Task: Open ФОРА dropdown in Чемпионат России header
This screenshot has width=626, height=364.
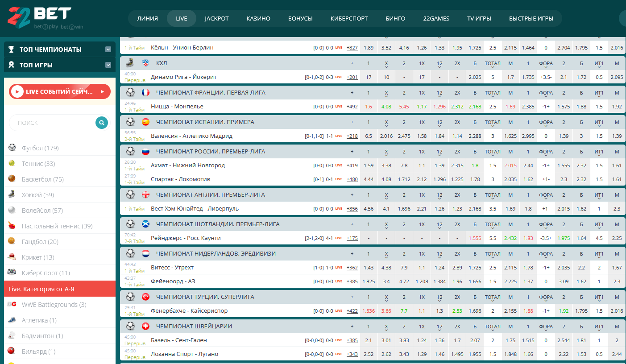Action: coord(546,153)
